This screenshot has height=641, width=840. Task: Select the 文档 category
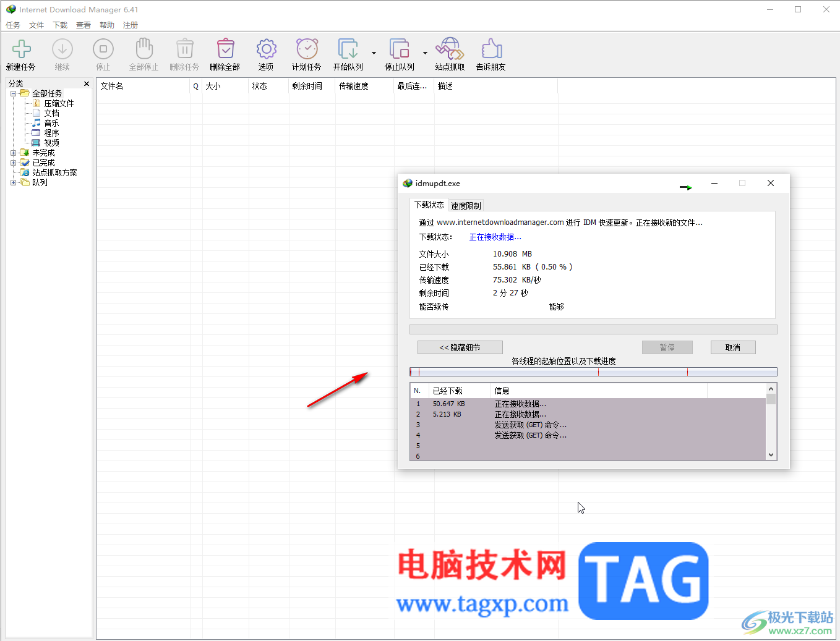coord(51,113)
